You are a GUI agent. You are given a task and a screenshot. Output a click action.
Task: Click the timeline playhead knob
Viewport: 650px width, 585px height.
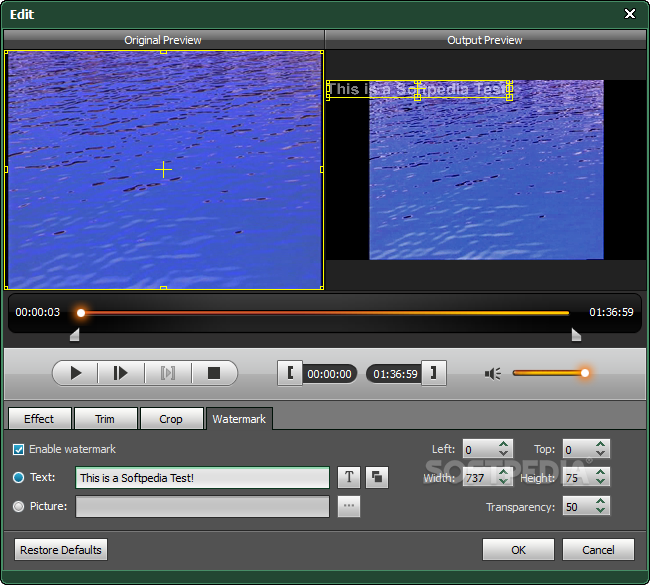(81, 313)
